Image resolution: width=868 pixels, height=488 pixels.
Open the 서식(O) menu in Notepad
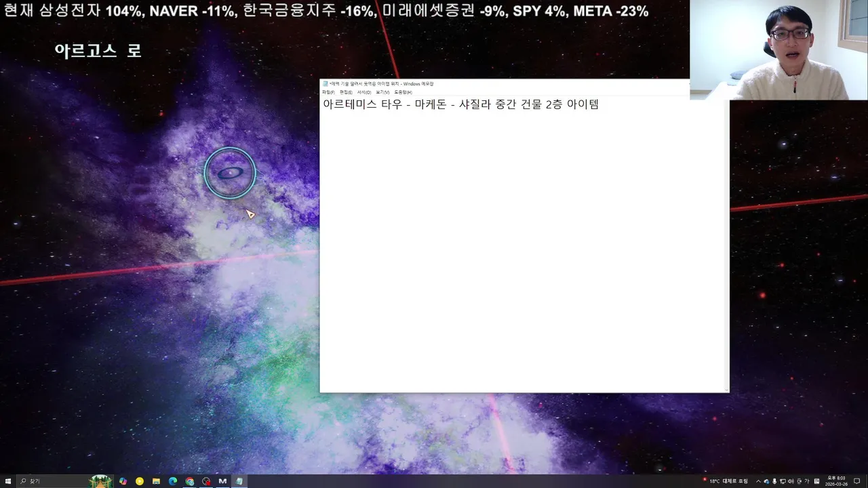click(364, 92)
